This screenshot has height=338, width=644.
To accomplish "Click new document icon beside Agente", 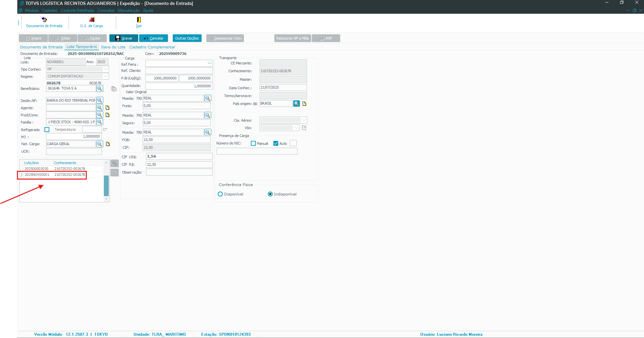I will (107, 108).
